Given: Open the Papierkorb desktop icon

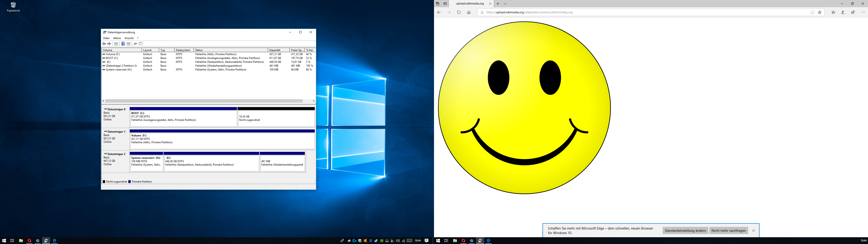Looking at the screenshot, I should [x=13, y=7].
